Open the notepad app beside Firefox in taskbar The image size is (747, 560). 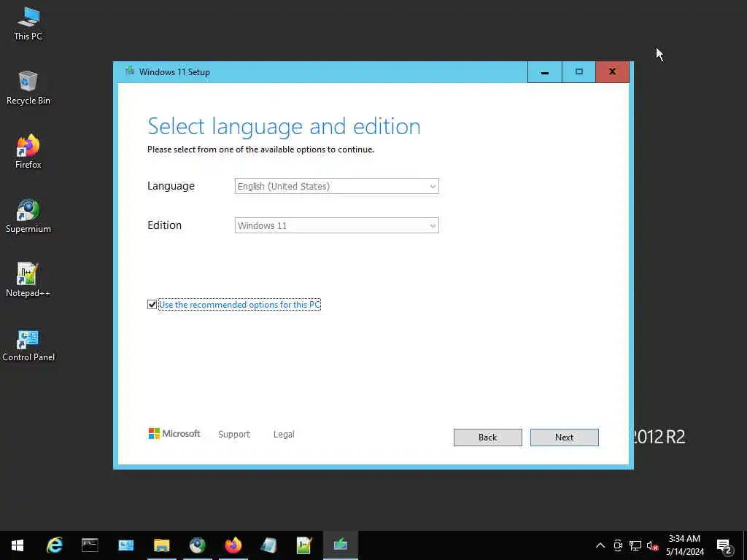click(x=268, y=545)
